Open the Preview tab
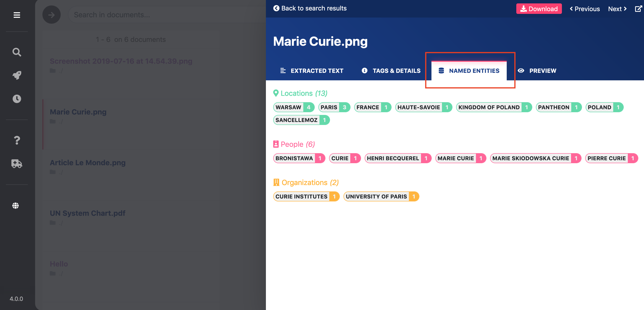Screen dimensions: 644x310 tap(537, 71)
